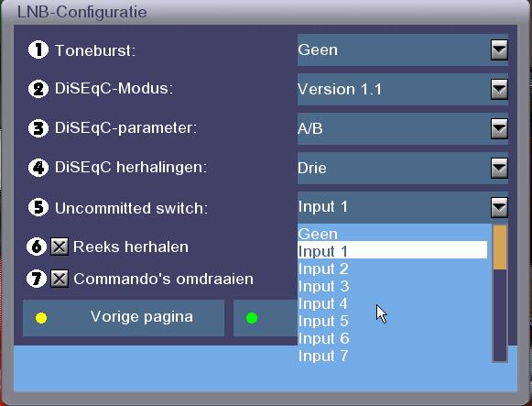Collapse the Uncommitted switch dropdown arrow
Image resolution: width=532 pixels, height=406 pixels.
[499, 207]
